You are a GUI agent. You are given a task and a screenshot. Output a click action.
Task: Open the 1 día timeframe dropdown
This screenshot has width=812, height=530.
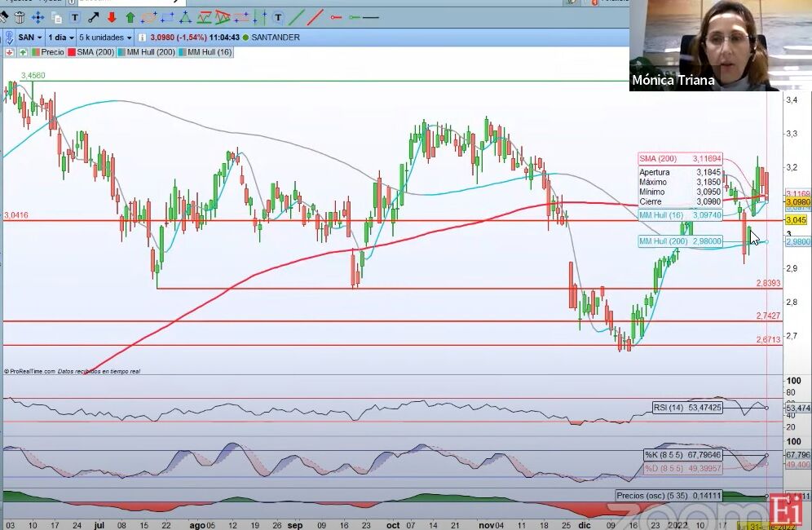coord(61,38)
